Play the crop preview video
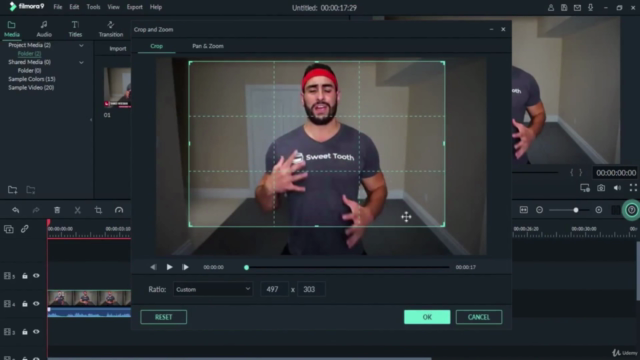Viewport: 640px width, 360px height. (169, 267)
